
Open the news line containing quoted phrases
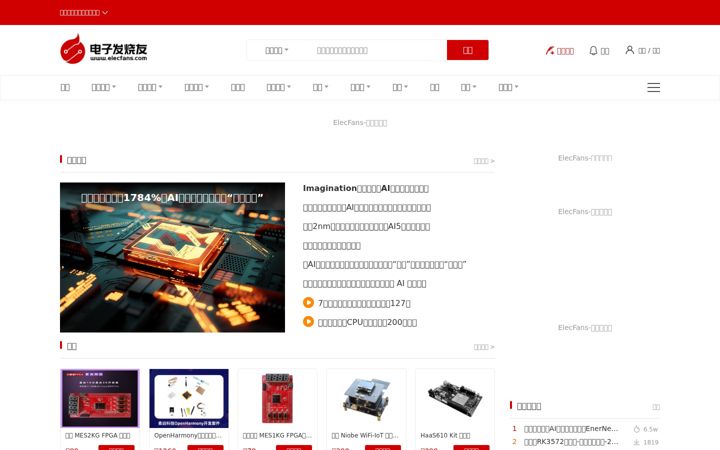coord(384,264)
